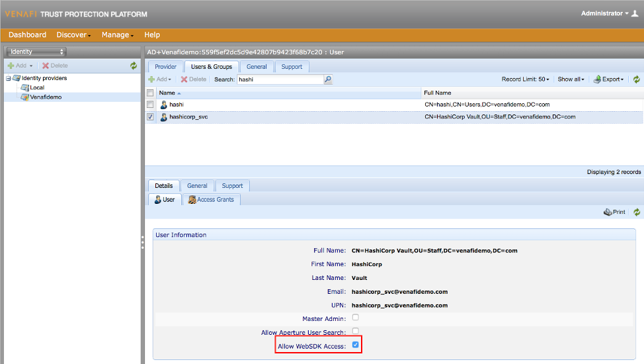Screen dimensions: 644x364
Task: Select the hashicorp_svc user name
Action: click(188, 116)
